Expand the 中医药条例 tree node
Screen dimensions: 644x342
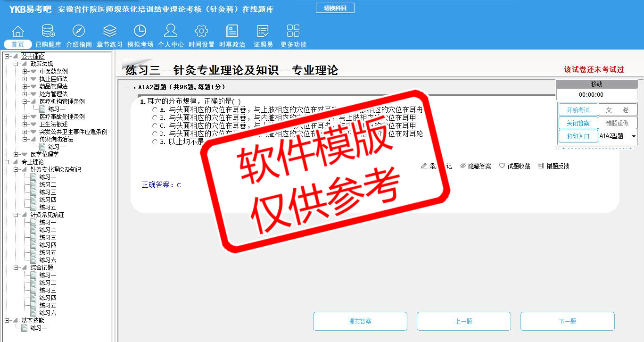pos(25,71)
